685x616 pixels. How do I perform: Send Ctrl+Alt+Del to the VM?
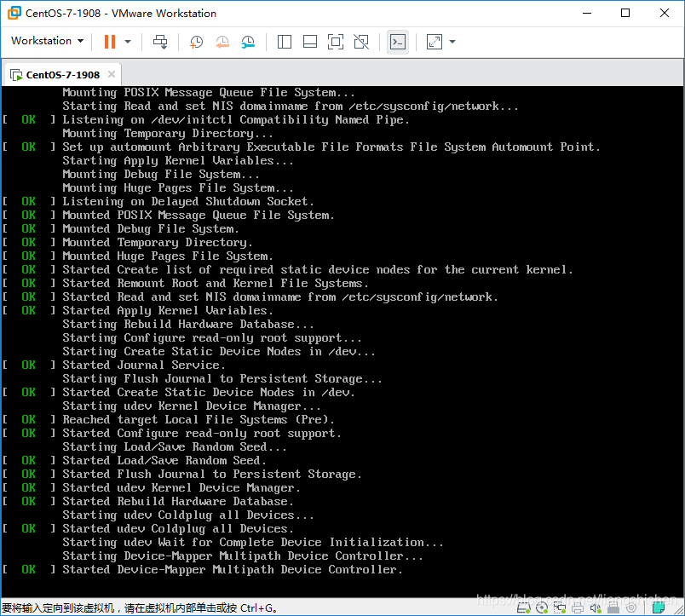[x=160, y=42]
